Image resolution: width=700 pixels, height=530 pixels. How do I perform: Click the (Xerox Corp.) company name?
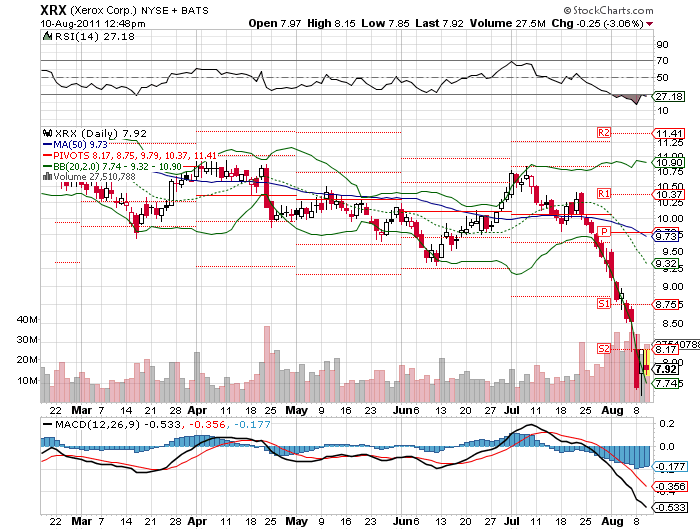click(104, 10)
